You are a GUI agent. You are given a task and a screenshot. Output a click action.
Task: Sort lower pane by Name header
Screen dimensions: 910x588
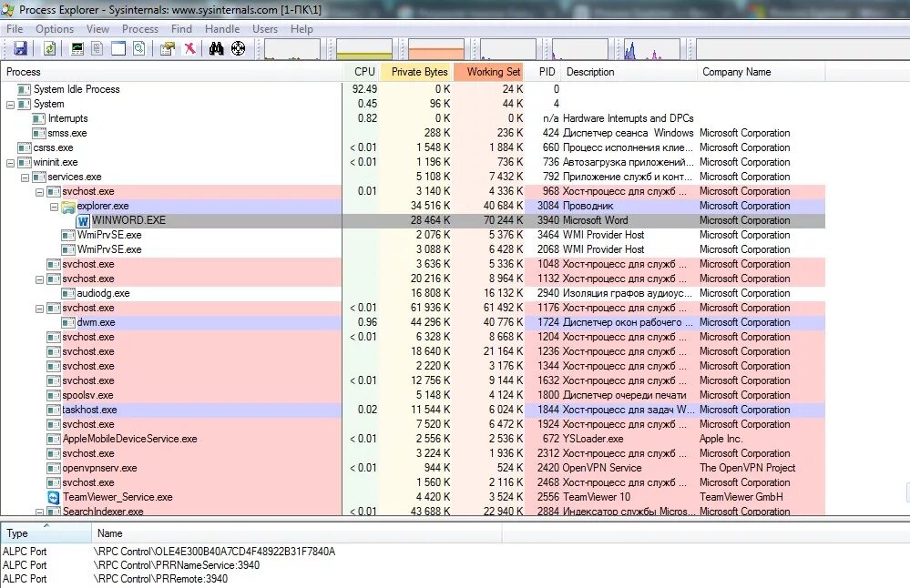[296, 533]
